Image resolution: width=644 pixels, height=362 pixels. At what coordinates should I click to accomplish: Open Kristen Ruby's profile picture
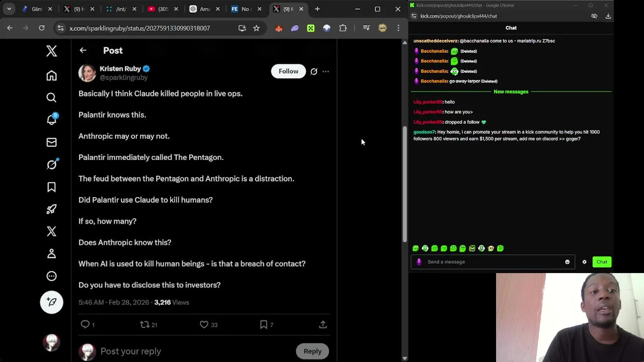[x=87, y=73]
